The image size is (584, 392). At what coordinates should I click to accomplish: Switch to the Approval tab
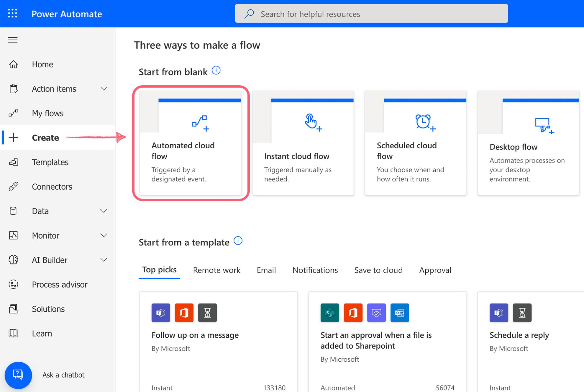click(435, 270)
